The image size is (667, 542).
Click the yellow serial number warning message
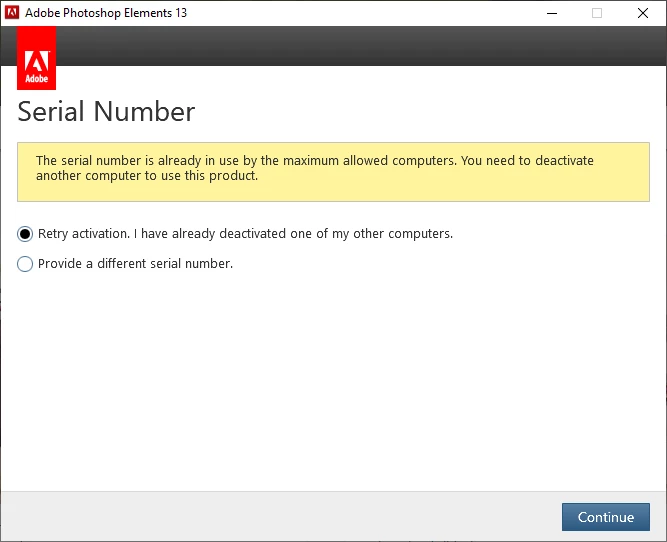point(333,172)
